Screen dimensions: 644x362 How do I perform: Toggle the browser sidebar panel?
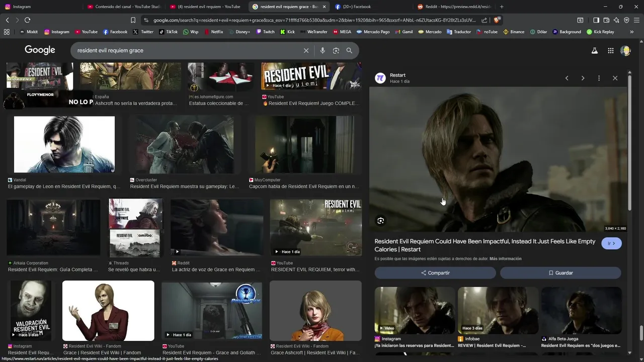[596, 20]
